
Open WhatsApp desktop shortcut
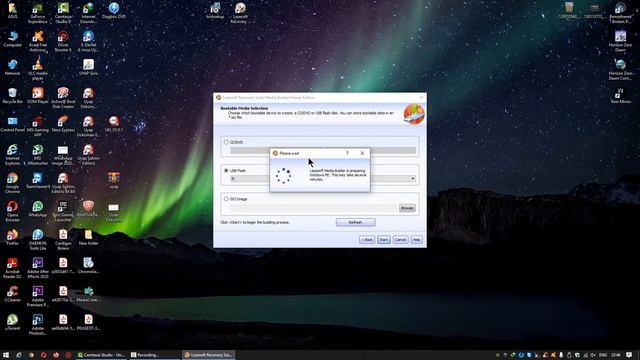[38, 209]
